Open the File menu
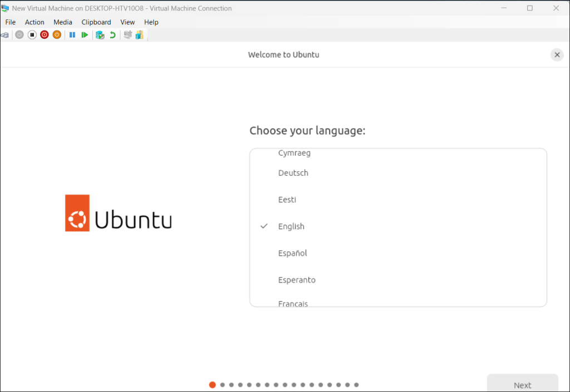Viewport: 570px width, 392px height. [11, 22]
